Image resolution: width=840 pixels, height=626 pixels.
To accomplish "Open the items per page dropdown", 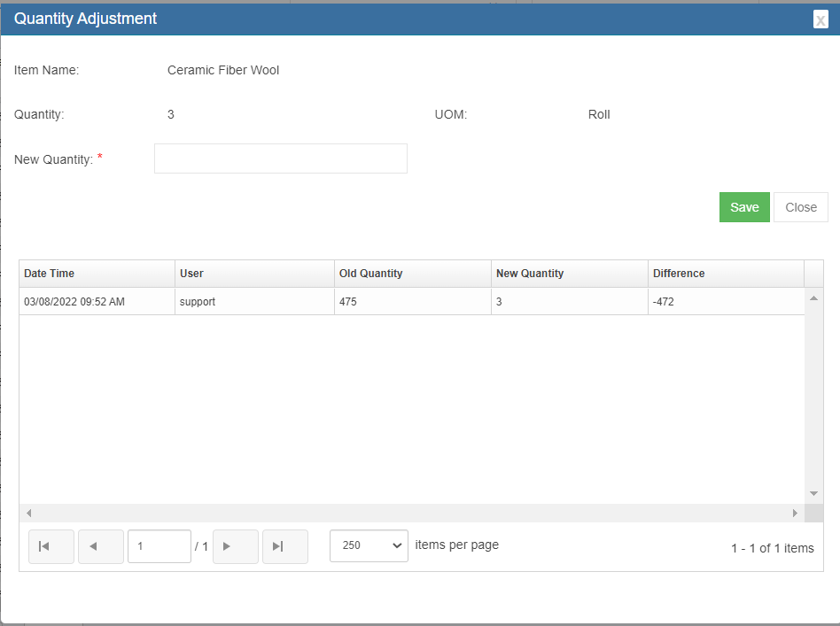I will [369, 545].
